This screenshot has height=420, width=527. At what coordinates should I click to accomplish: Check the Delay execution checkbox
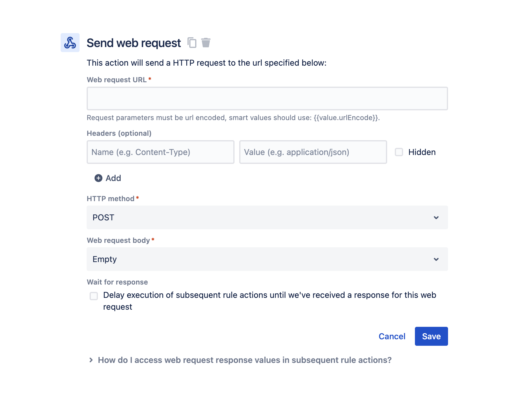[94, 296]
